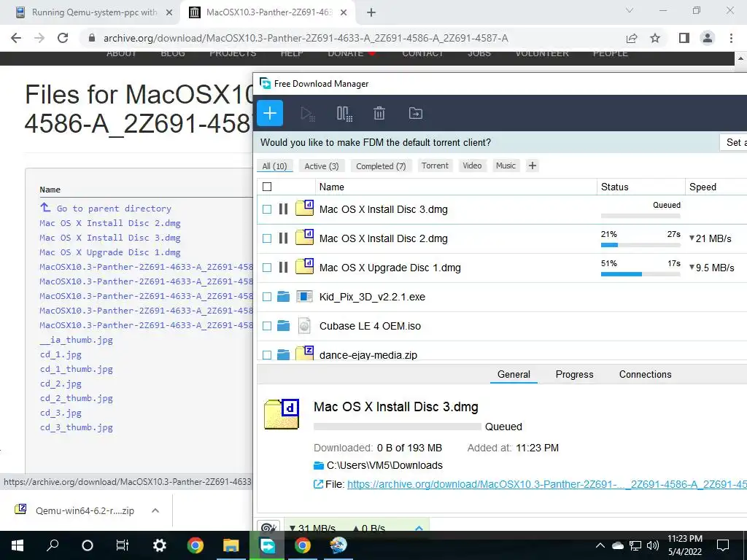Click the Chrome address bar URL
Image resolution: width=747 pixels, height=560 pixels.
[306, 38]
